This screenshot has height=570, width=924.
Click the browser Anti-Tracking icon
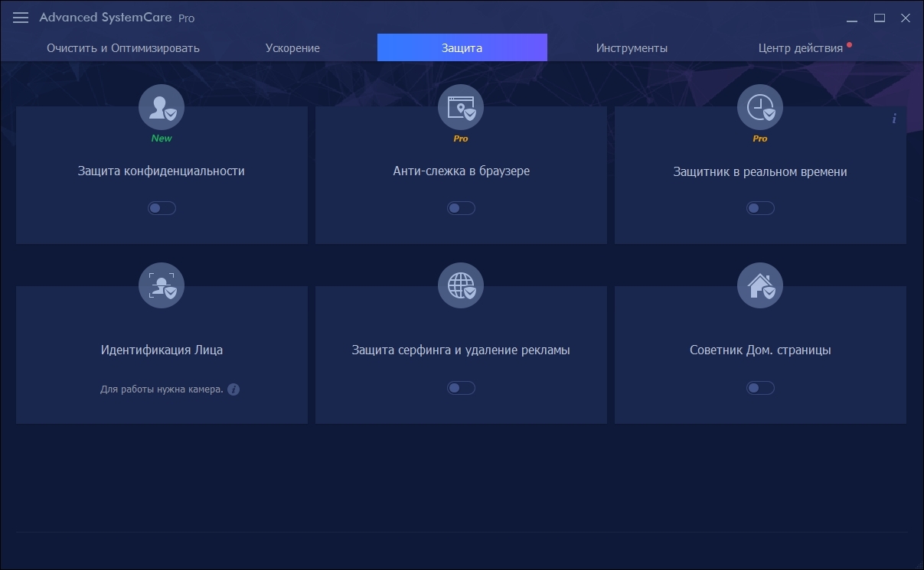pos(461,107)
